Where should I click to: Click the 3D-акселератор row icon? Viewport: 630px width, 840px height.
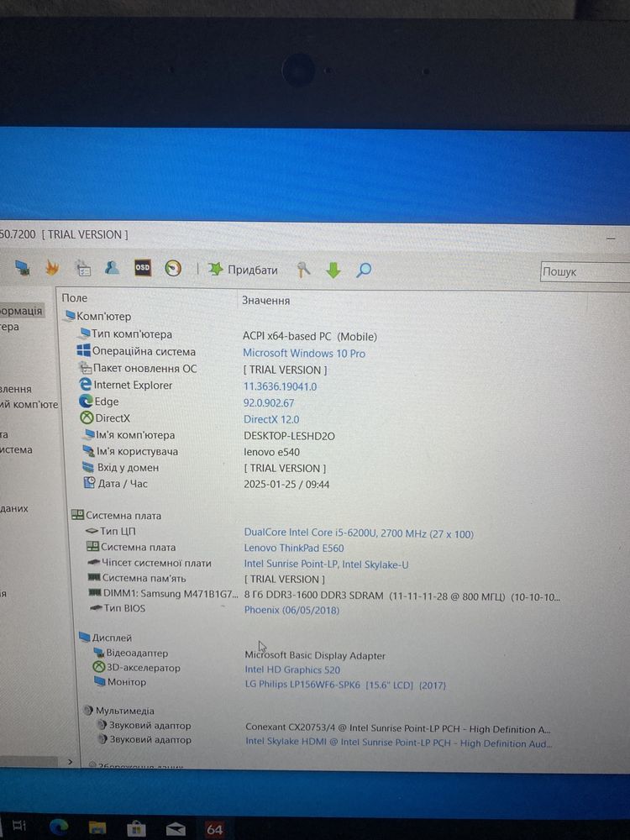[x=99, y=668]
